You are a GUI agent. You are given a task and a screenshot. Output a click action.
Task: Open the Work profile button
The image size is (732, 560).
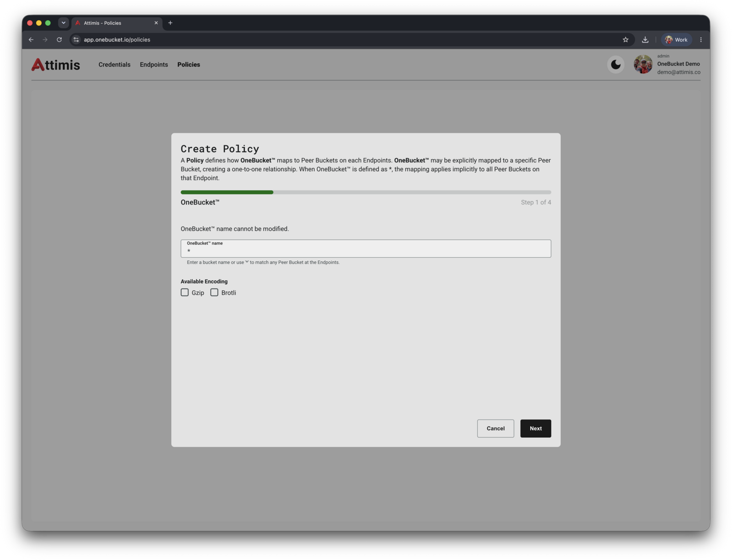(x=676, y=40)
